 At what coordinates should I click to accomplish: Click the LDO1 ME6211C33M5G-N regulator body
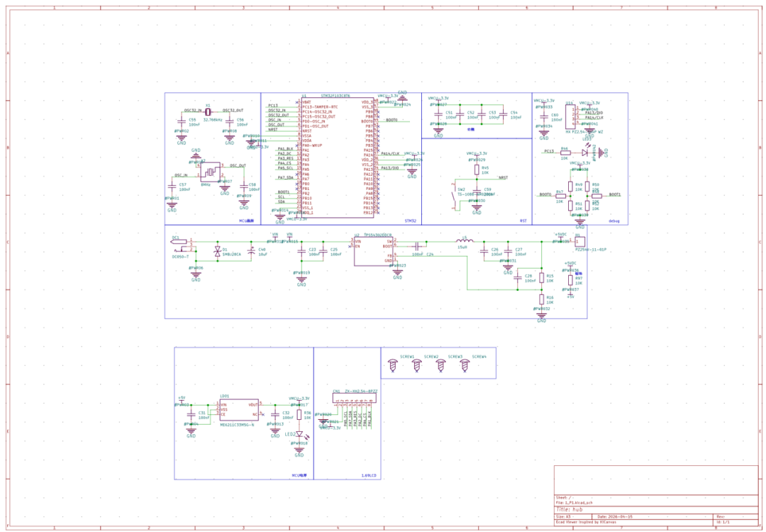[239, 410]
